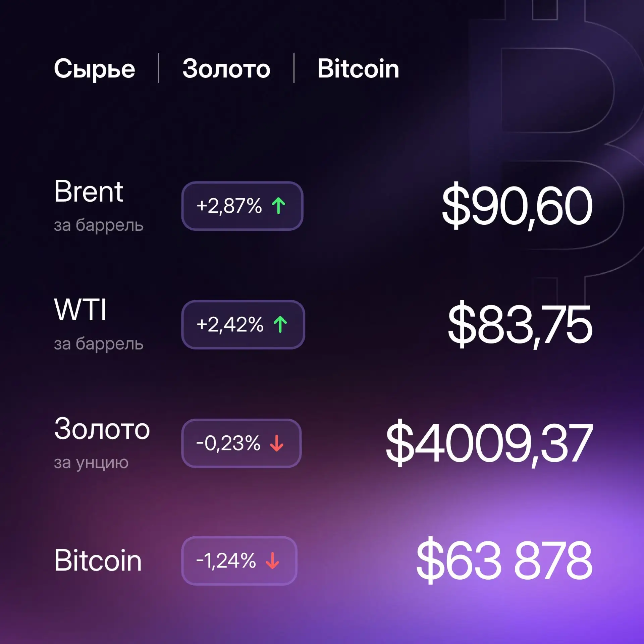Click the Золото row label
Image resolution: width=644 pixels, height=644 pixels.
(102, 429)
